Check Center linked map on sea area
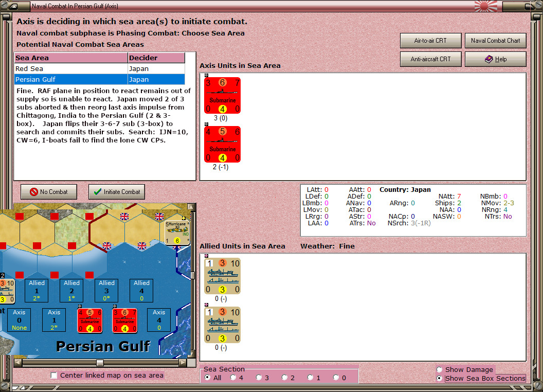Screen dimensions: 543x392 [54, 376]
